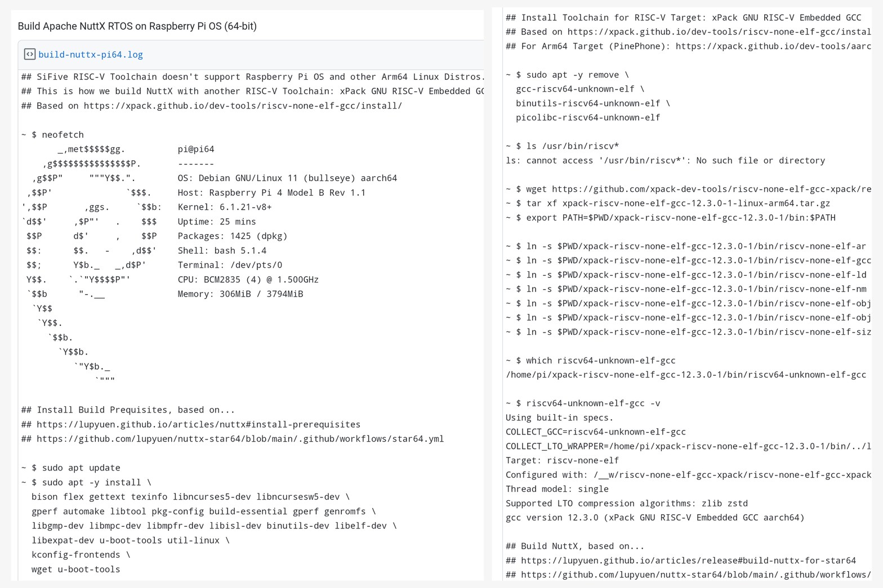Open the build-nuttx-pi64.log file link
883x588 pixels.
coord(90,55)
